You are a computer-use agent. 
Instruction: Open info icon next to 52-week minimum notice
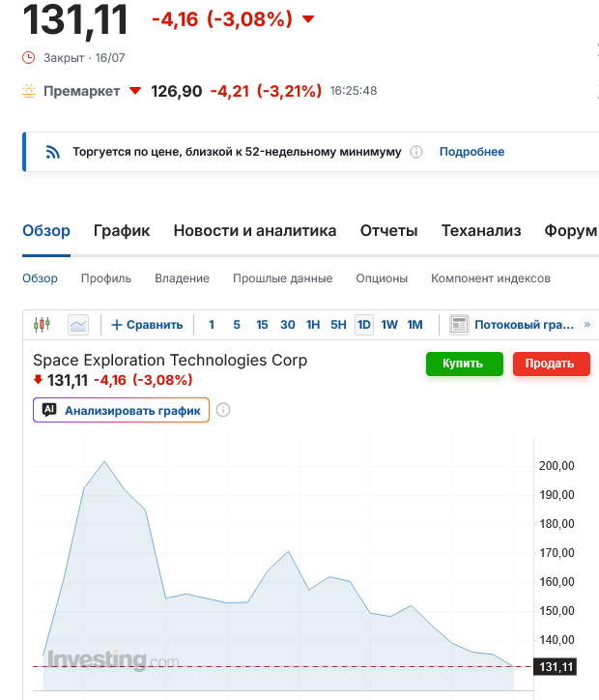pyautogui.click(x=416, y=152)
